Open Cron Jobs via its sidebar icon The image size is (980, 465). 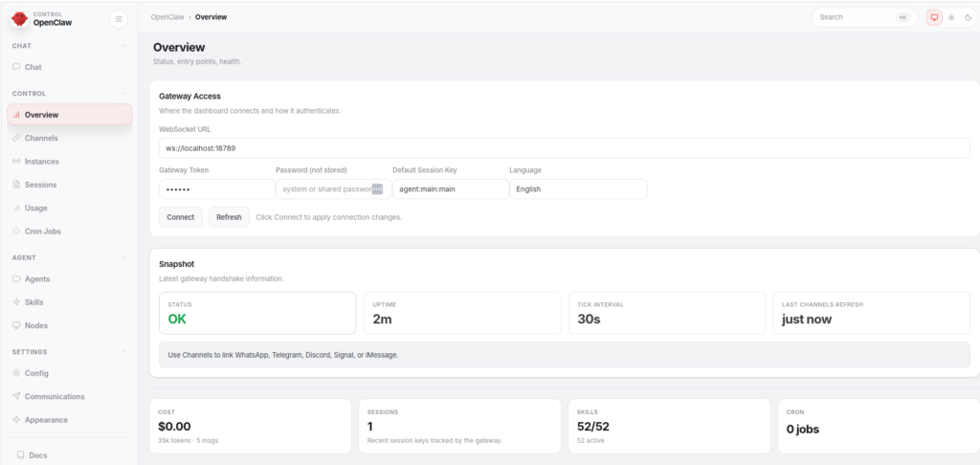click(16, 232)
